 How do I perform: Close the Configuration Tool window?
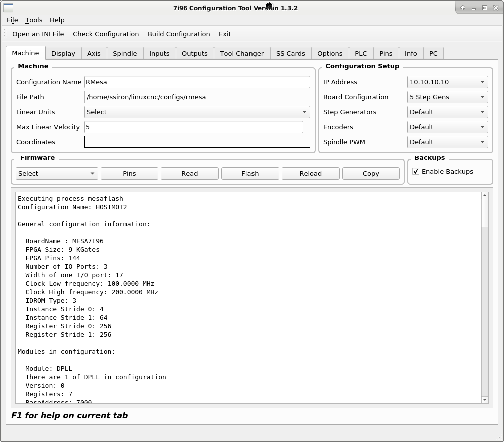pos(496,8)
